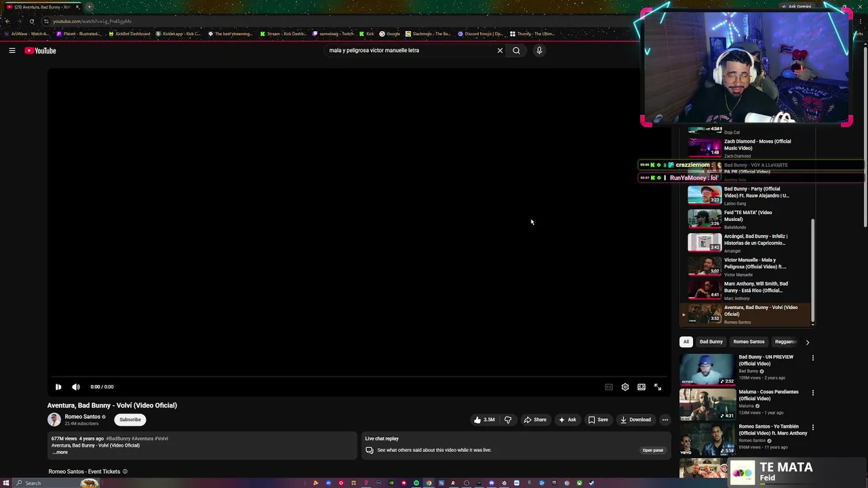
Task: Mute the video volume icon
Action: pos(76,387)
